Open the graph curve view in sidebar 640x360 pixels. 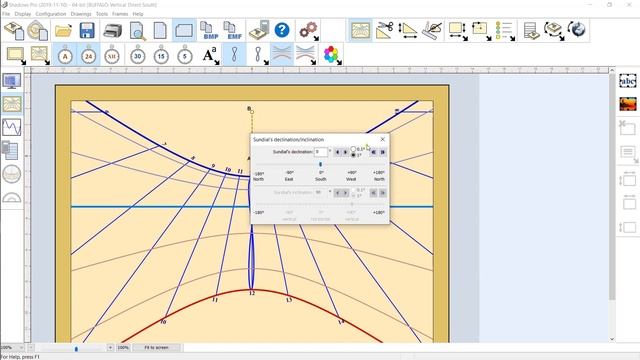click(11, 128)
